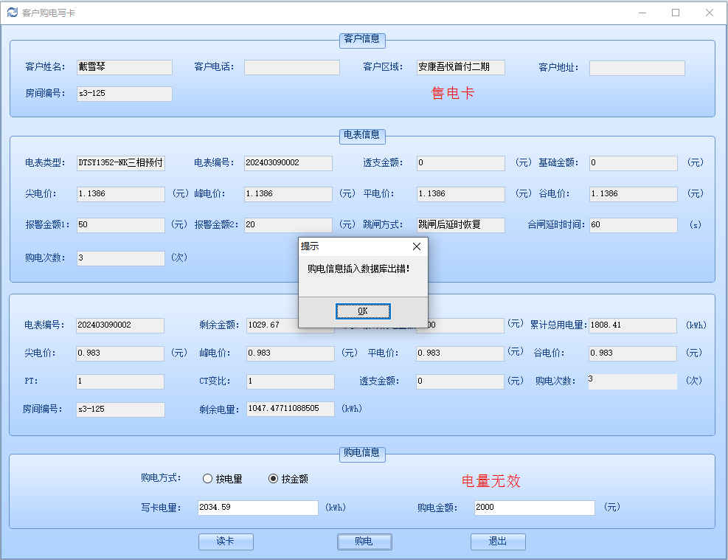Select the 按金额 purchase method

[x=274, y=478]
